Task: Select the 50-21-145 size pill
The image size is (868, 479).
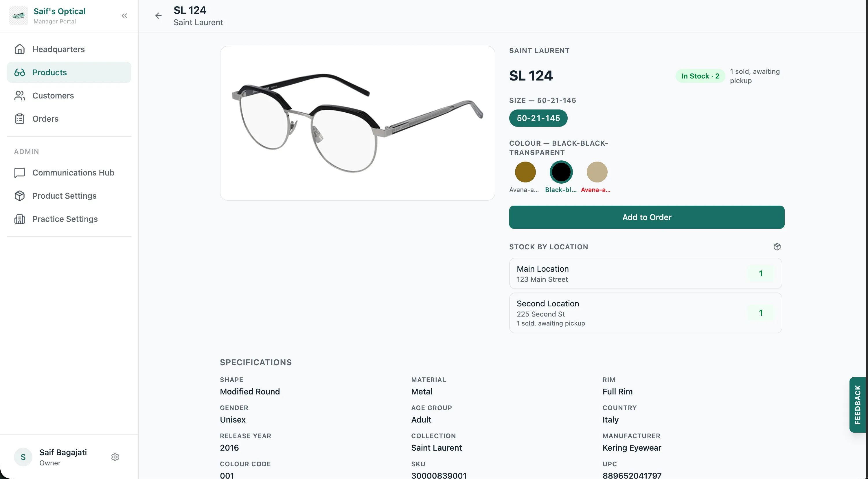Action: click(538, 118)
